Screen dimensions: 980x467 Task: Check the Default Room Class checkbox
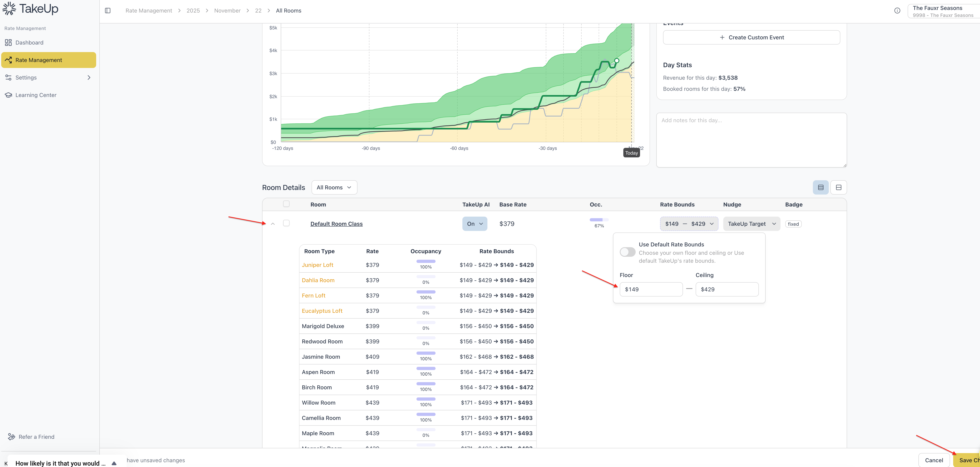tap(287, 223)
